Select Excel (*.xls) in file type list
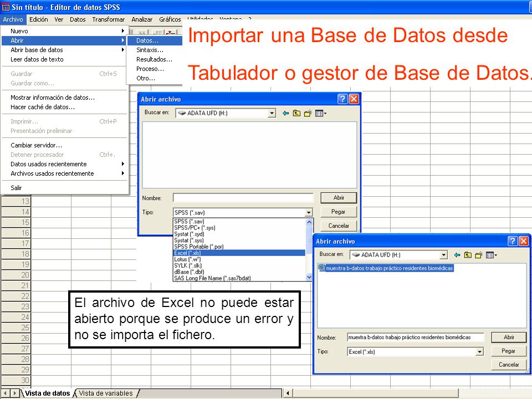This screenshot has width=532, height=399. tap(239, 253)
